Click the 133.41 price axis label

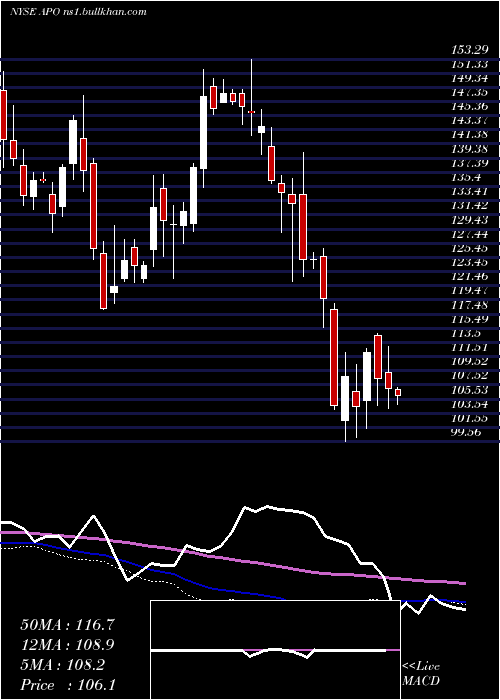pyautogui.click(x=469, y=192)
